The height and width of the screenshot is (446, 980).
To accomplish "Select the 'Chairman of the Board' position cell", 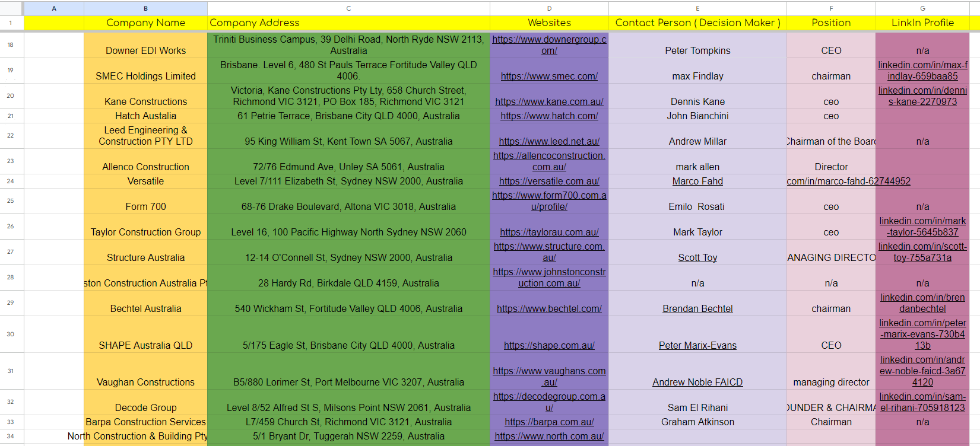I will [831, 136].
